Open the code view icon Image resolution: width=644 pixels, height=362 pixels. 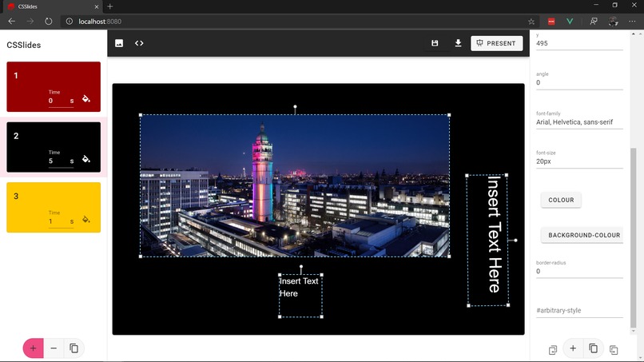point(139,43)
